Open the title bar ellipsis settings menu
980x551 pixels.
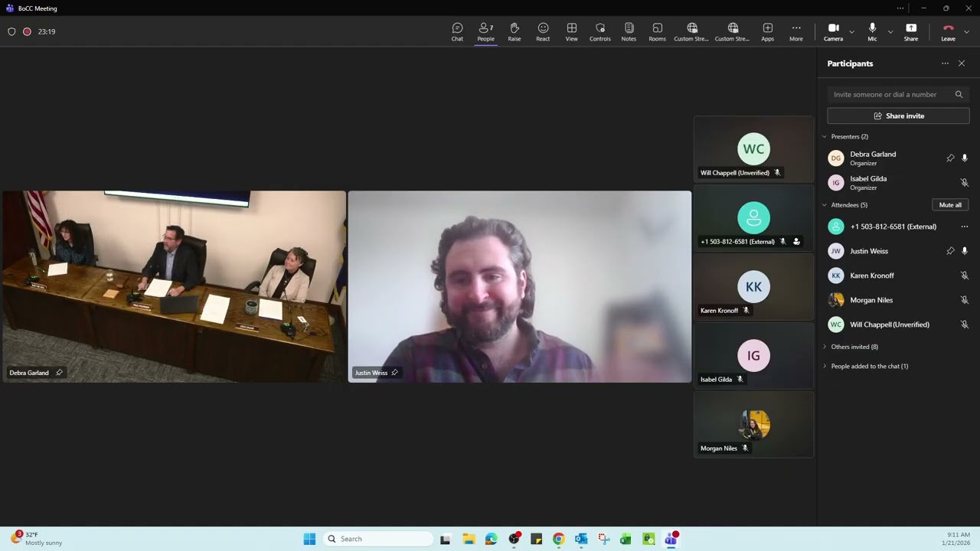[x=900, y=8]
